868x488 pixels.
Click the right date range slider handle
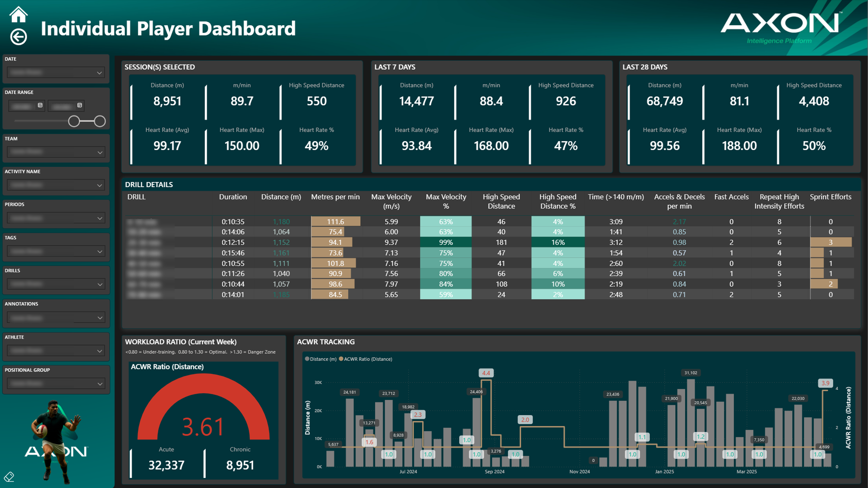point(100,121)
